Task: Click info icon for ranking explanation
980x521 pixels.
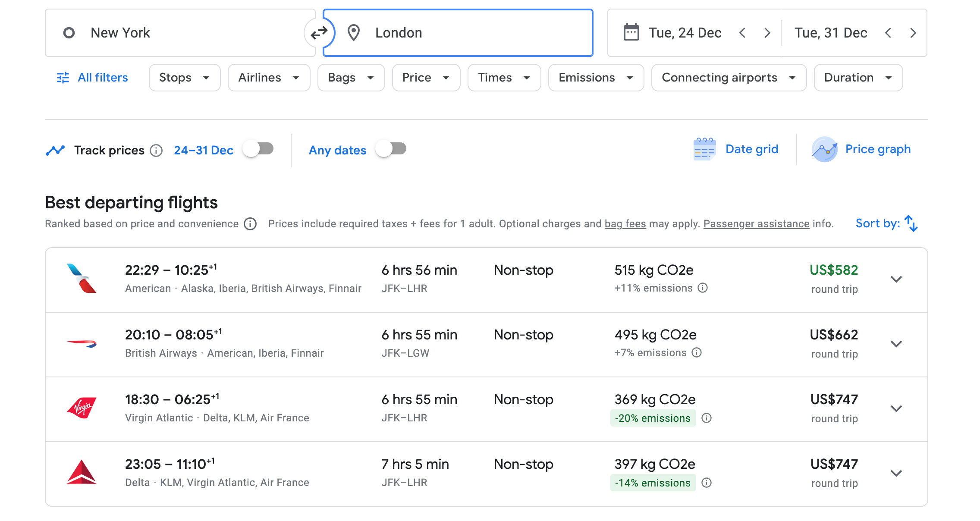Action: (250, 224)
